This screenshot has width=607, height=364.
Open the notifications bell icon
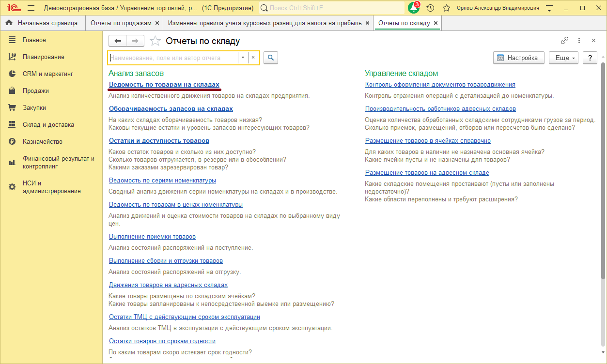click(x=413, y=8)
